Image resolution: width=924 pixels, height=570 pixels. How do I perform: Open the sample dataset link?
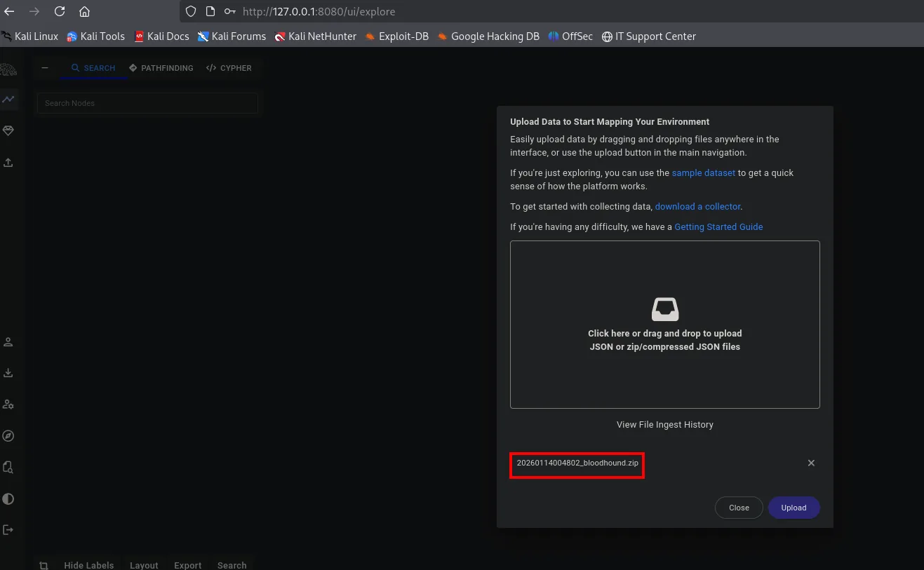coord(704,172)
